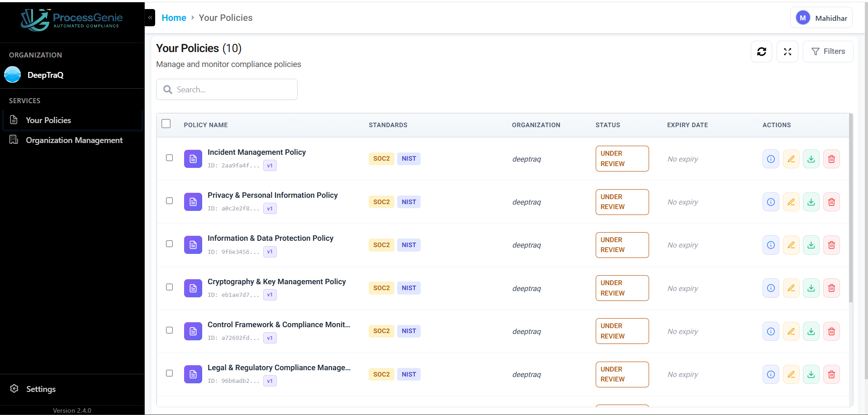Edit Cryptography & Key Management Policy
Screen dimensions: 868x415
[x=791, y=288]
